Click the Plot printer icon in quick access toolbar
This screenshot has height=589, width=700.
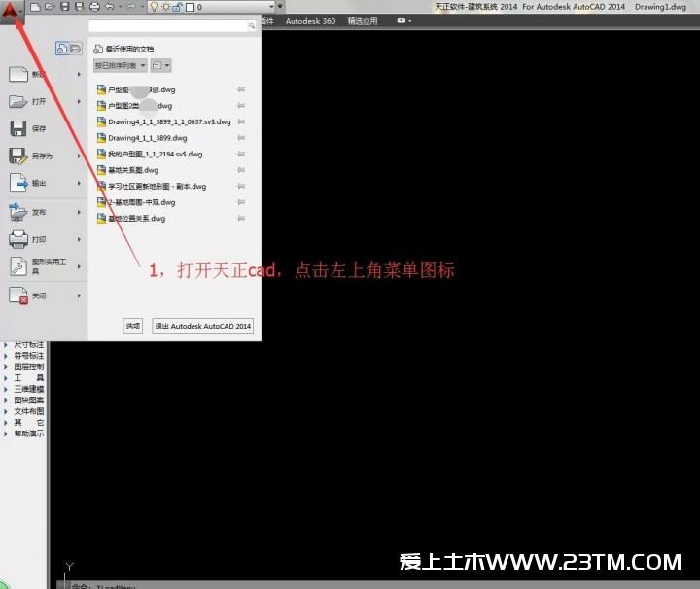point(94,7)
